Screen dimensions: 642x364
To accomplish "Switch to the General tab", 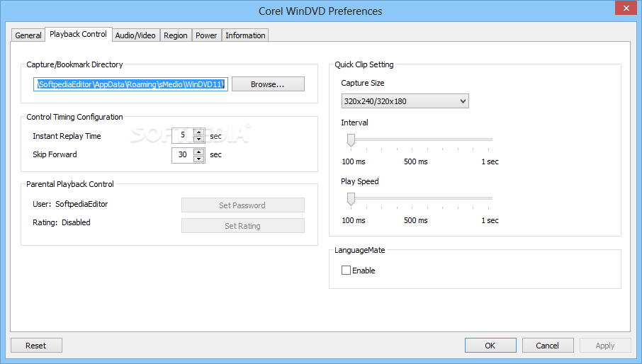I will [x=28, y=35].
